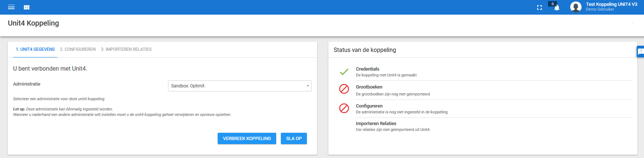This screenshot has width=644, height=158.
Task: Click 'Selecteer een administratie' hint text
Action: 59,99
